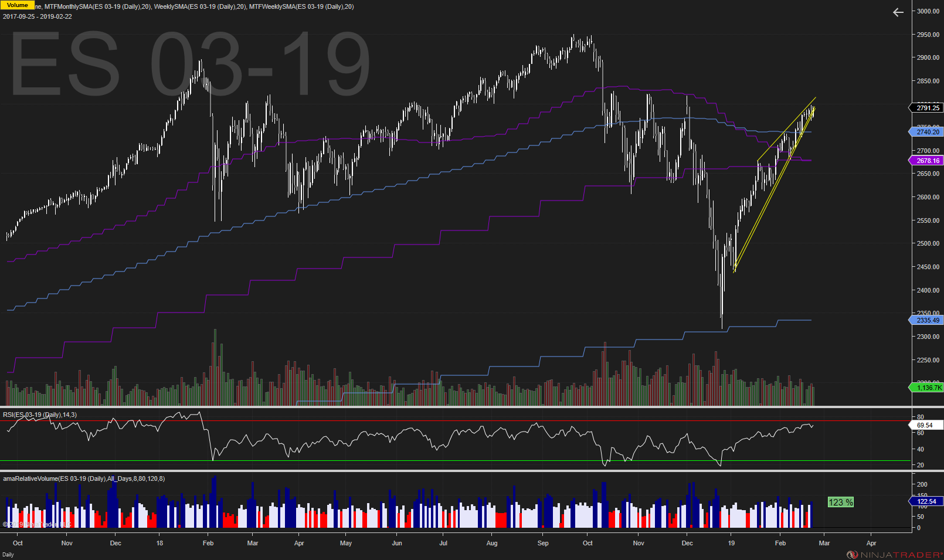Click the 2850.00 price axis label

tap(928, 81)
